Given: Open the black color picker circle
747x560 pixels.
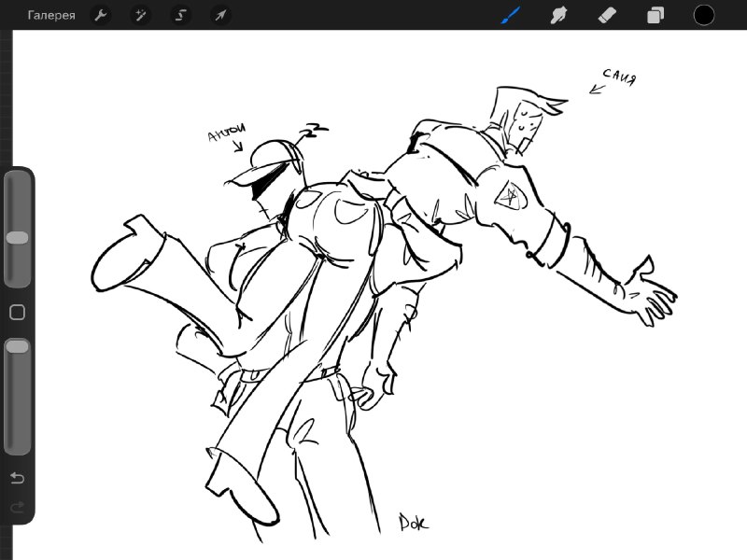Looking at the screenshot, I should click(x=704, y=15).
